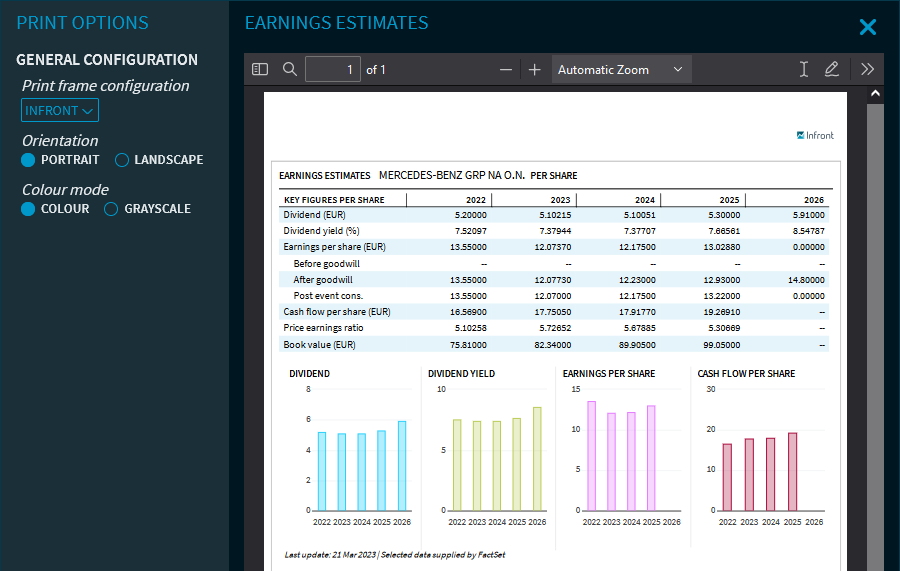Open the find-in-document search icon
The image size is (900, 571).
point(290,69)
